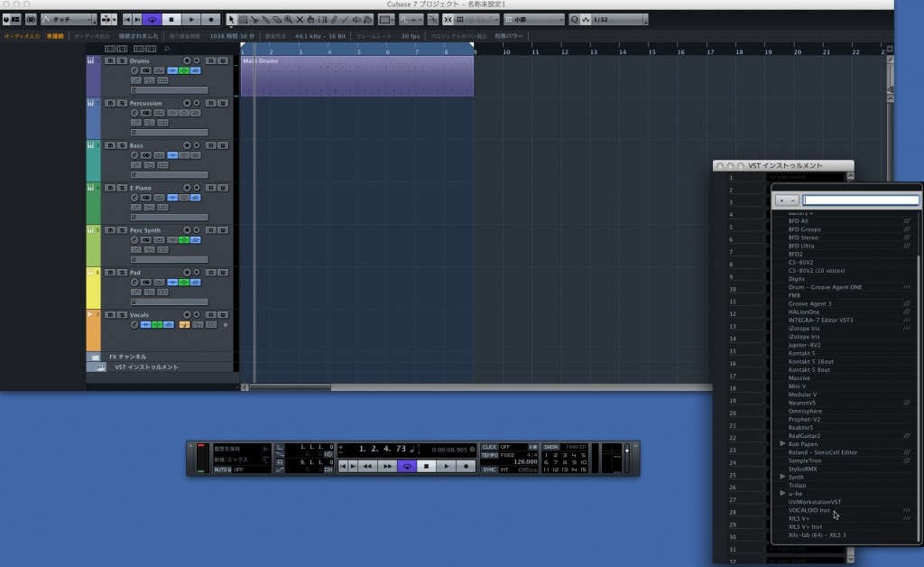Toggle Snap on/off in the toolbar

pos(448,20)
